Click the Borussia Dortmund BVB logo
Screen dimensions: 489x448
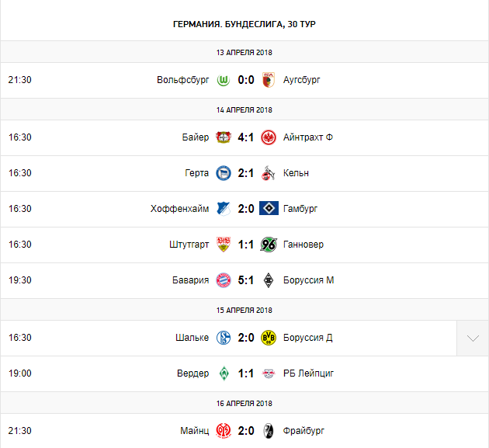click(x=269, y=338)
